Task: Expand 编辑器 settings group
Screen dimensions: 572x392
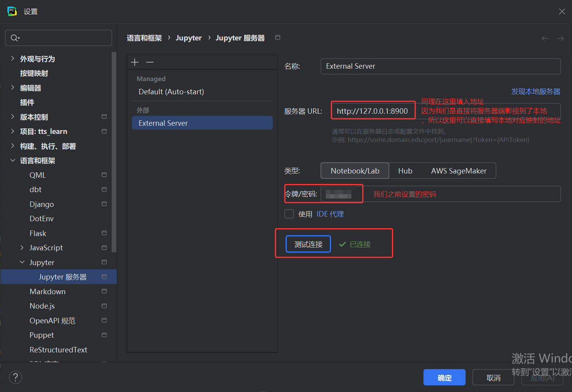Action: [x=12, y=88]
